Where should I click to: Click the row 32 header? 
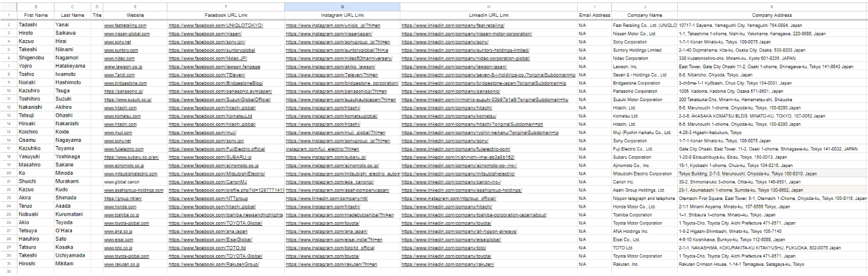point(9,272)
